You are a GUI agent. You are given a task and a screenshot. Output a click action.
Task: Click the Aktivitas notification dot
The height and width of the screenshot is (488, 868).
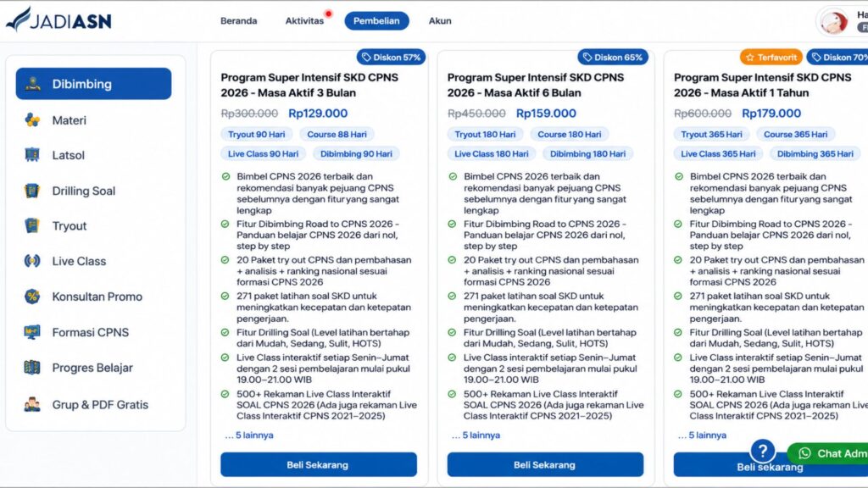click(328, 14)
